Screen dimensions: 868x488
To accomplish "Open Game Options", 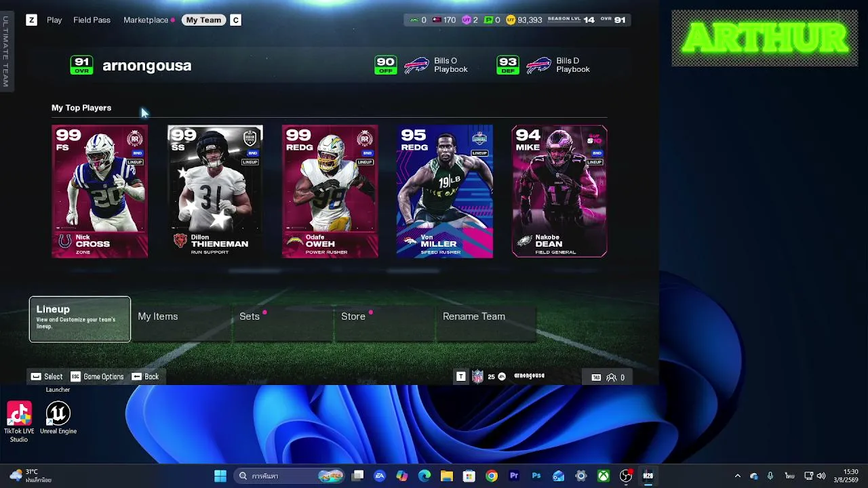I will [97, 377].
